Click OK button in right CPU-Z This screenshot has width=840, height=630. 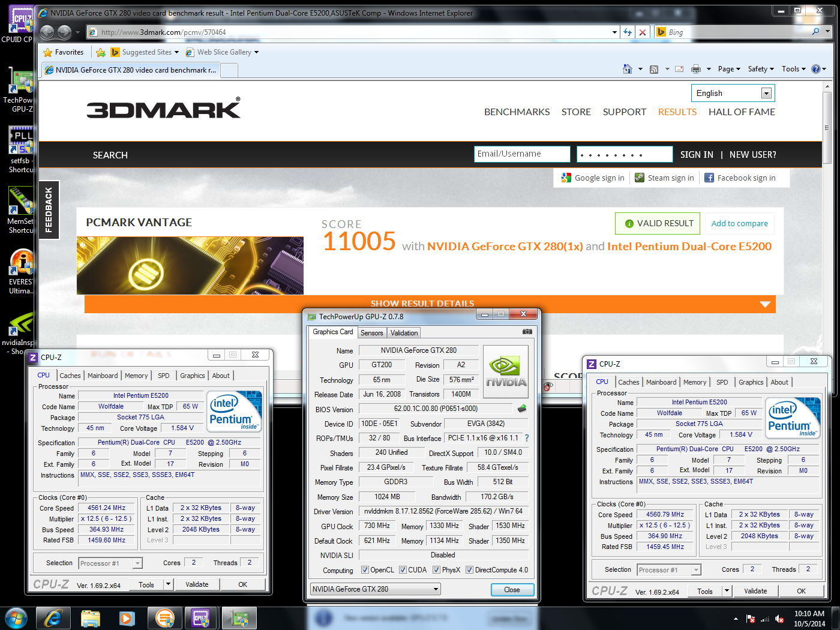click(801, 590)
